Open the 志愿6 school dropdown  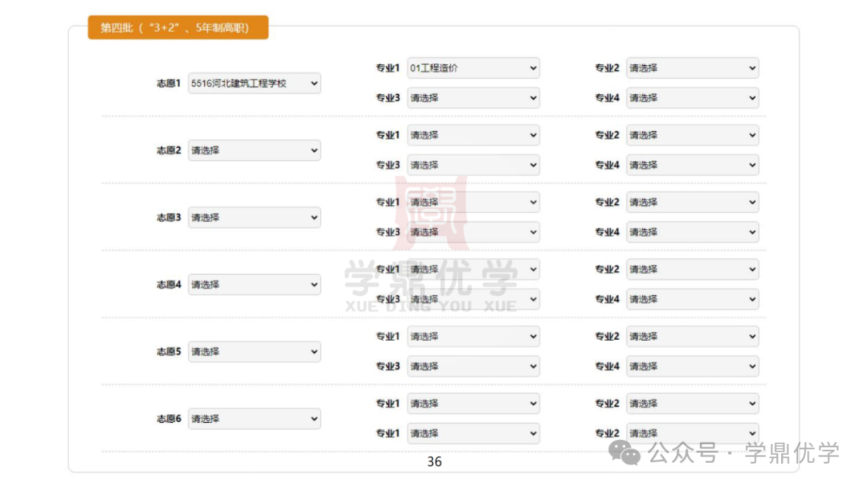tap(254, 418)
